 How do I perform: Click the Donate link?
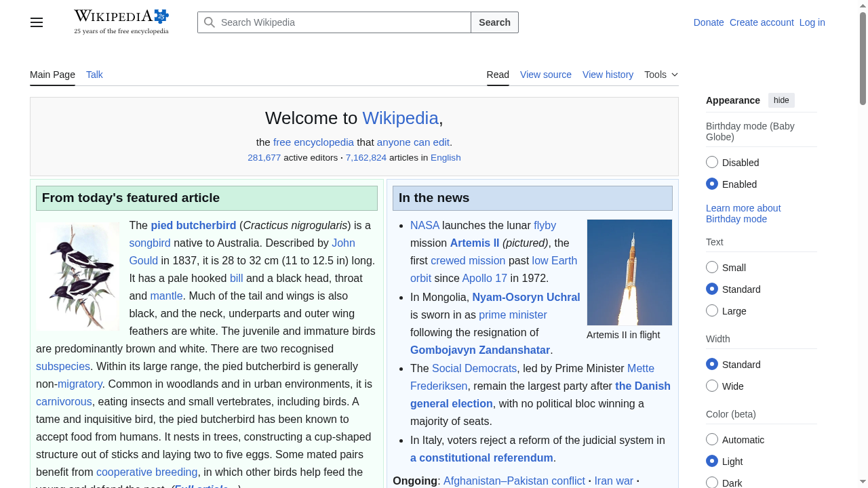(709, 22)
